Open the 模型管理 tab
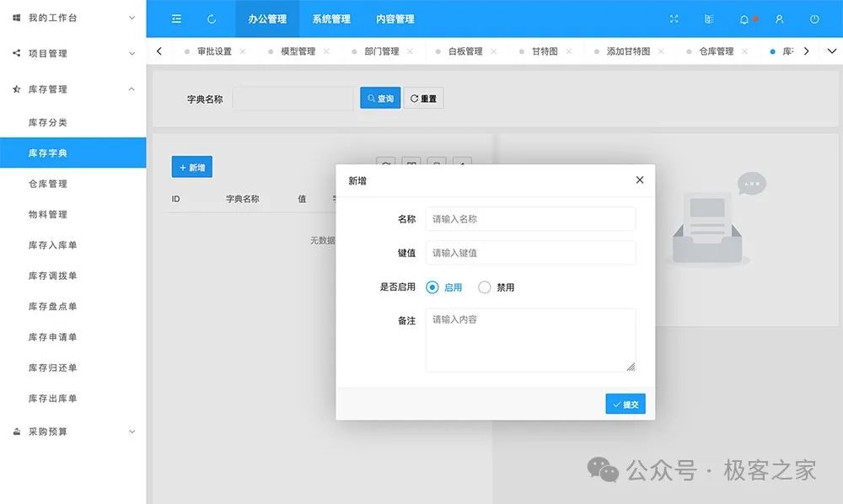 (298, 51)
